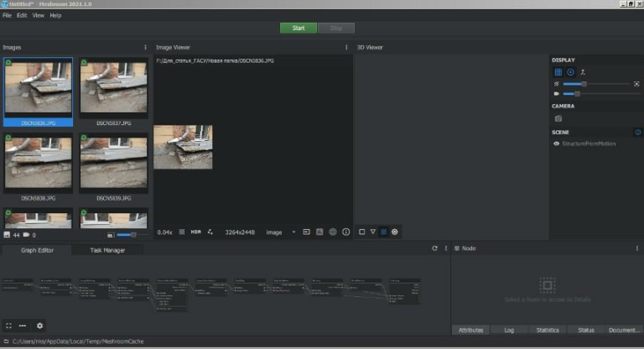Hide StructureFromMotion using eye icon
Viewport: 644px width, 349px height.
557,143
